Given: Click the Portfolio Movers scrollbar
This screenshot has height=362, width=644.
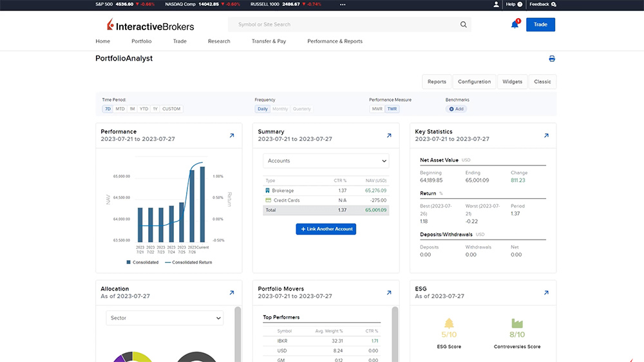Looking at the screenshot, I should tap(395, 334).
